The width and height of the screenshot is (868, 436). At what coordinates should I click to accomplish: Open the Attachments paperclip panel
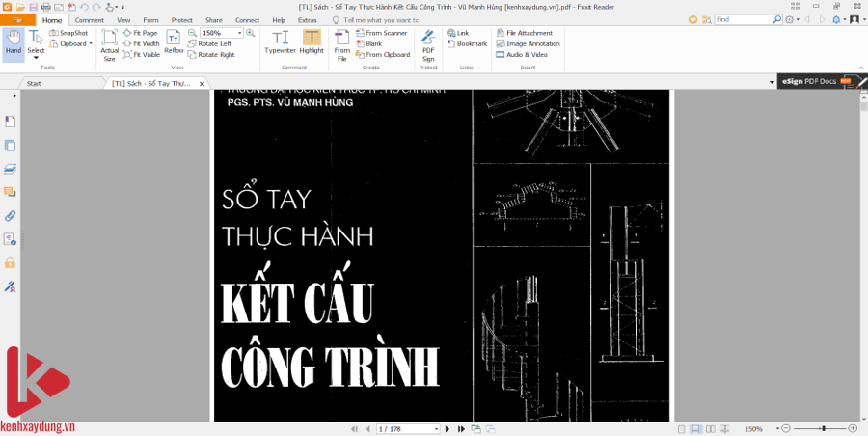click(11, 215)
